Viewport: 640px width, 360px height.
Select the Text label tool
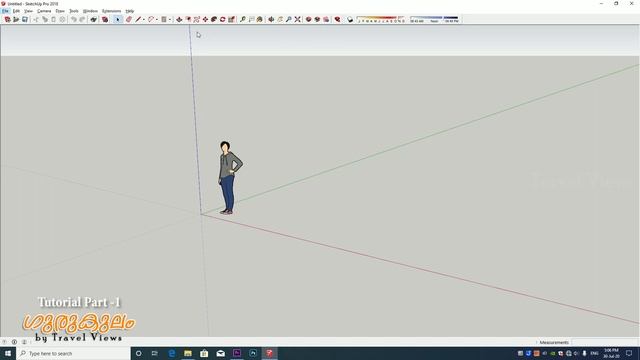pos(251,19)
